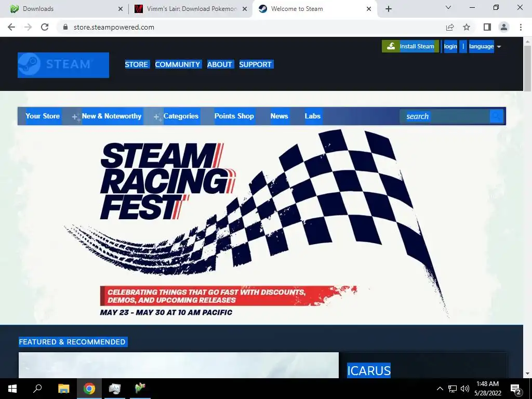Viewport: 532px width, 399px height.
Task: Reload the Steam page
Action: tap(45, 27)
